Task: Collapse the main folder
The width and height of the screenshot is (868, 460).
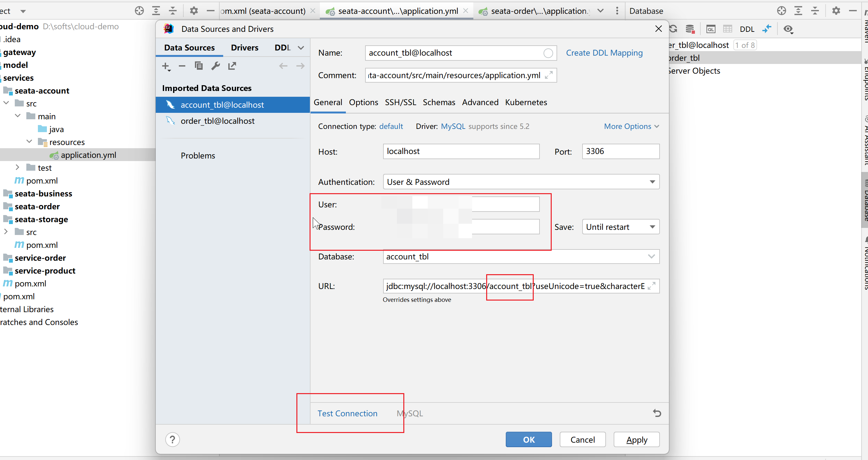Action: 18,116
